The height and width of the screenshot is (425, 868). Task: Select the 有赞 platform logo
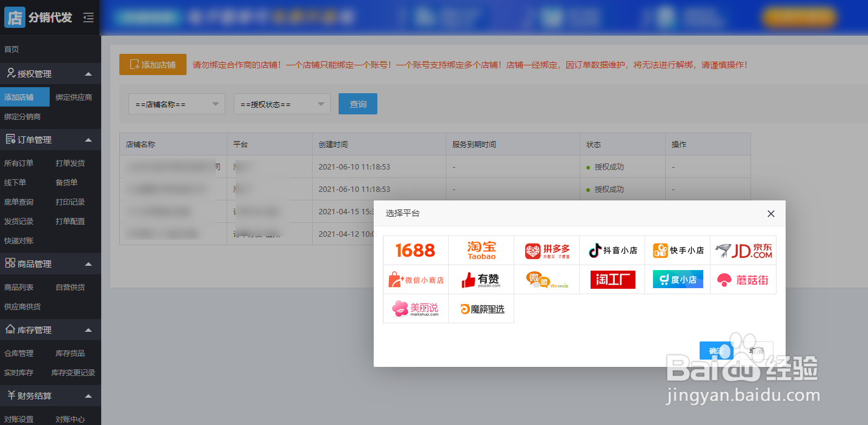[x=481, y=279]
